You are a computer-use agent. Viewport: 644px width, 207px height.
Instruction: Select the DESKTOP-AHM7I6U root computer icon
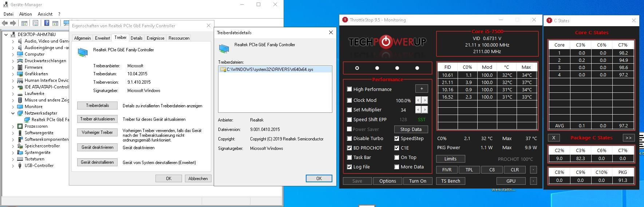pos(13,35)
